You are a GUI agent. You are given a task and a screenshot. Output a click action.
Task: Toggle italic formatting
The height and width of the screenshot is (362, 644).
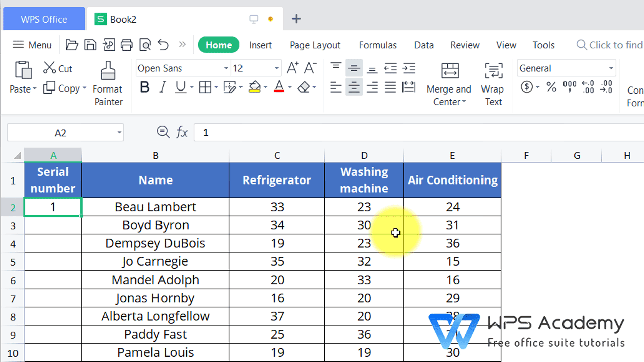[x=163, y=87]
